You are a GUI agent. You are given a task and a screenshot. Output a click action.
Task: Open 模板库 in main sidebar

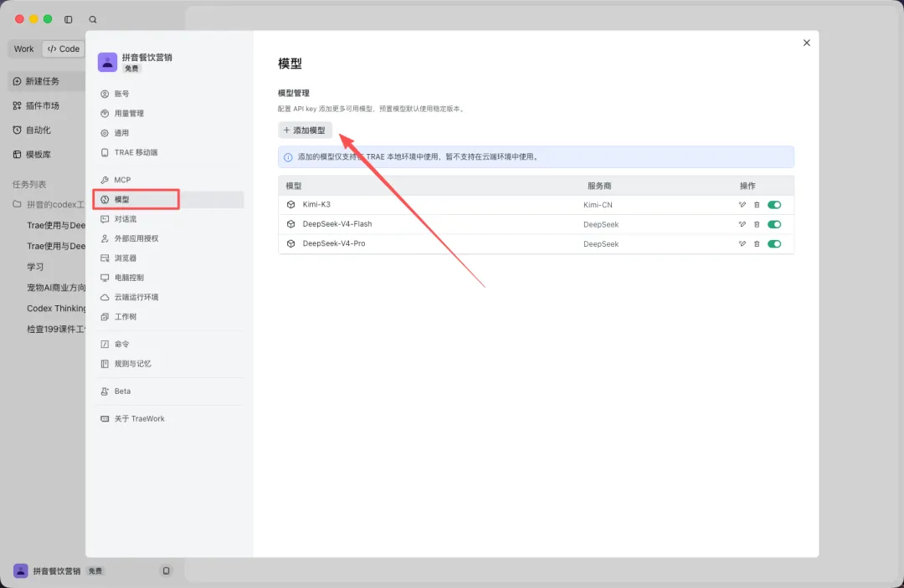click(x=47, y=155)
